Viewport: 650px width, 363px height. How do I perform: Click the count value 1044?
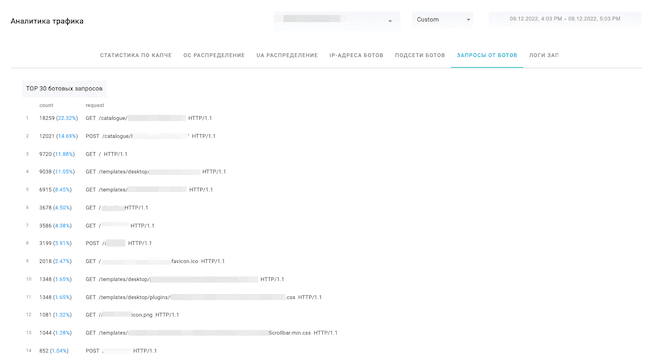(46, 333)
